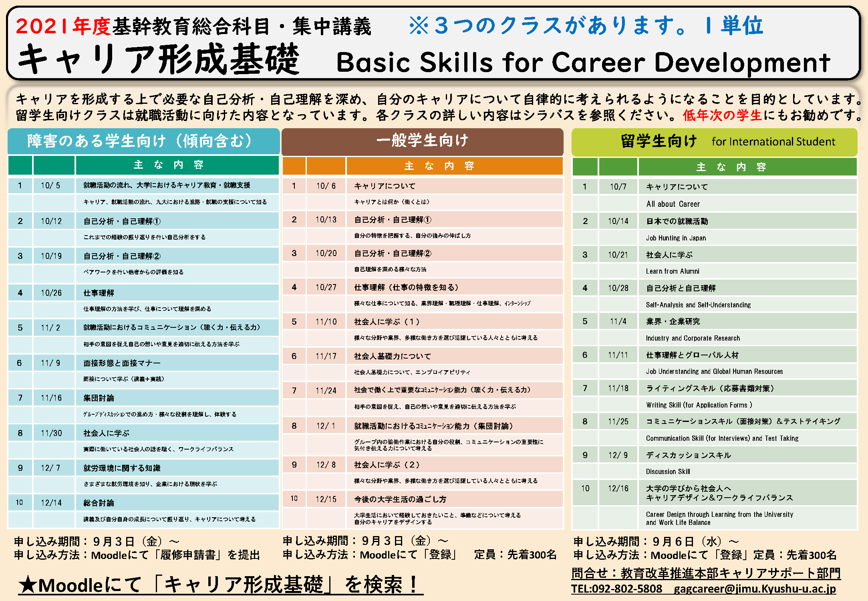Click the キャリア形成基礎 main heading
Screen dimensions: 868x601
(x=158, y=60)
